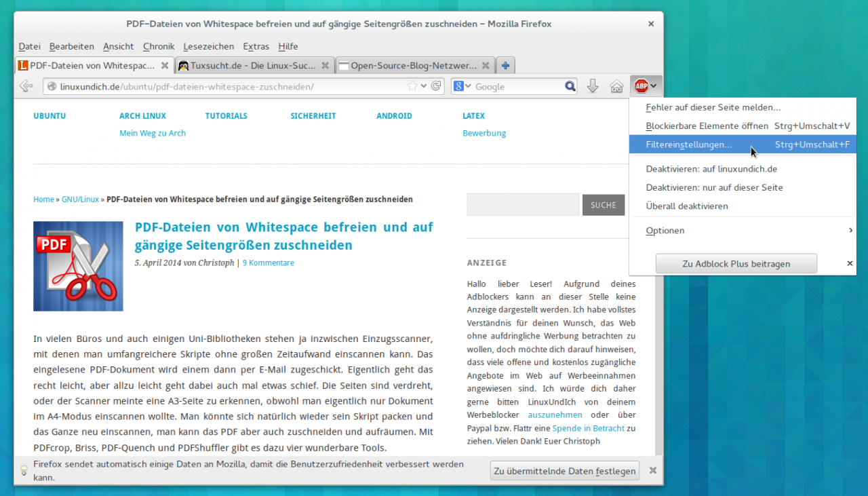
Task: Open the Datei menu
Action: point(30,47)
